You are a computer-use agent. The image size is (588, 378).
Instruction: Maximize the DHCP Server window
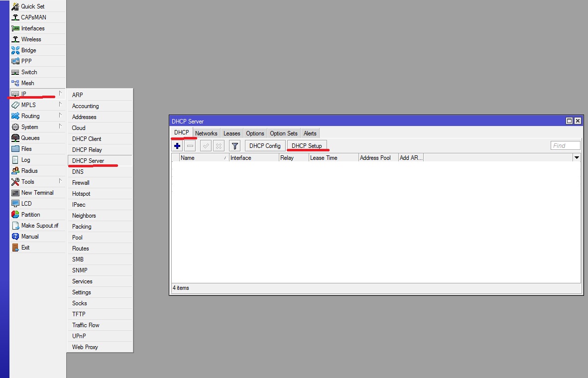click(569, 121)
